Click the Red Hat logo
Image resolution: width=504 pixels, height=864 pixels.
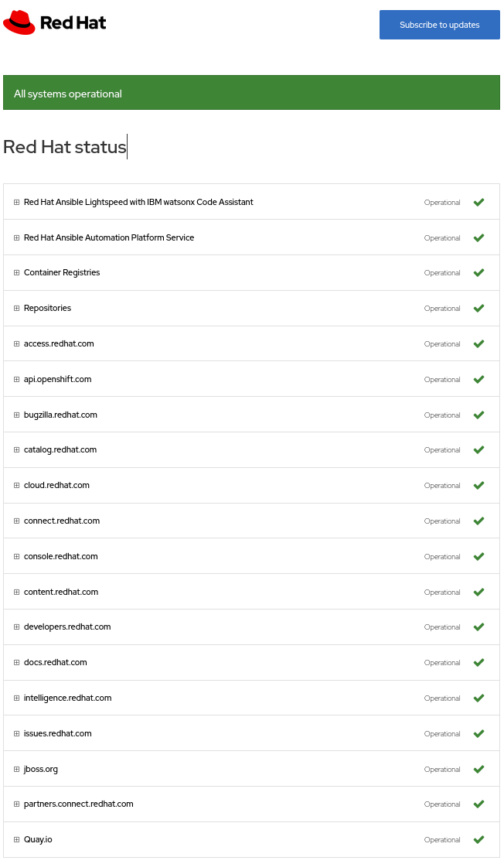55,23
